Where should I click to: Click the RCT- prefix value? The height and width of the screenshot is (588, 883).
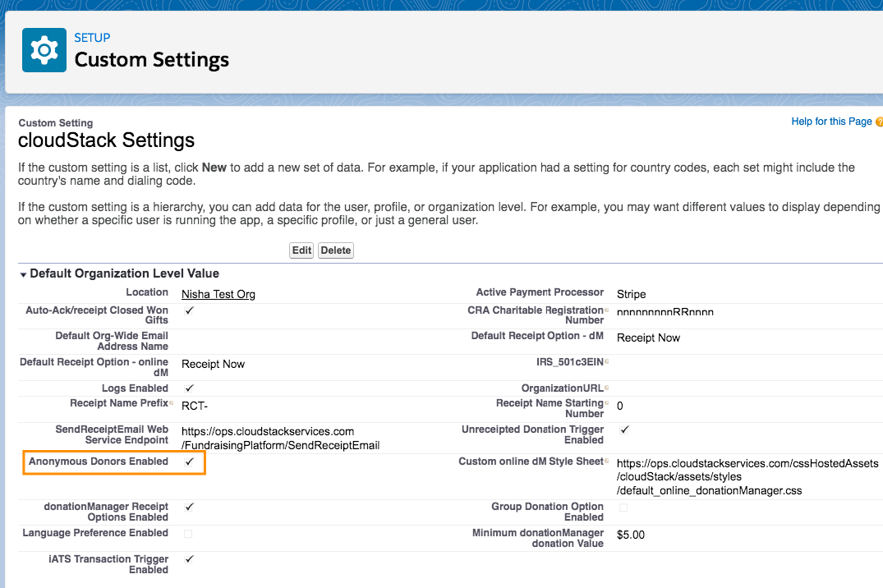(195, 406)
